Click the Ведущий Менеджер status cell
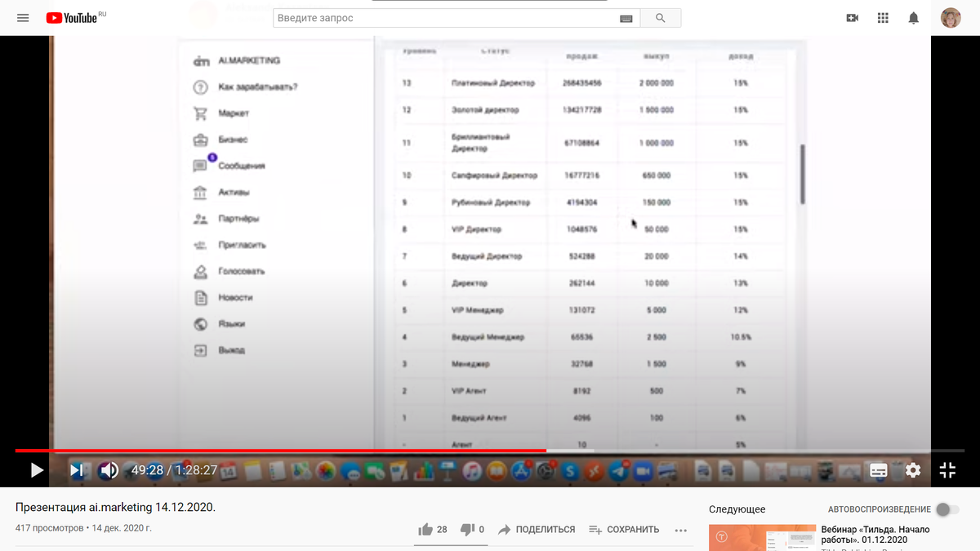This screenshot has width=980, height=551. (x=488, y=337)
